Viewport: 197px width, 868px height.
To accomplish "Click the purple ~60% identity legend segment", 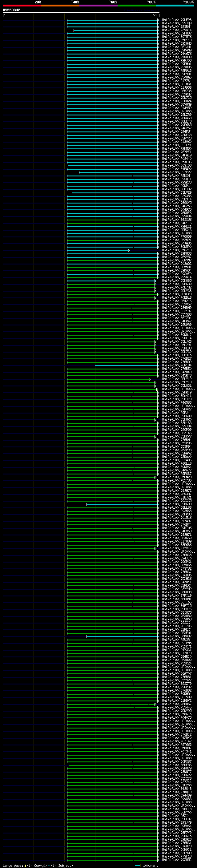I will point(99,6).
